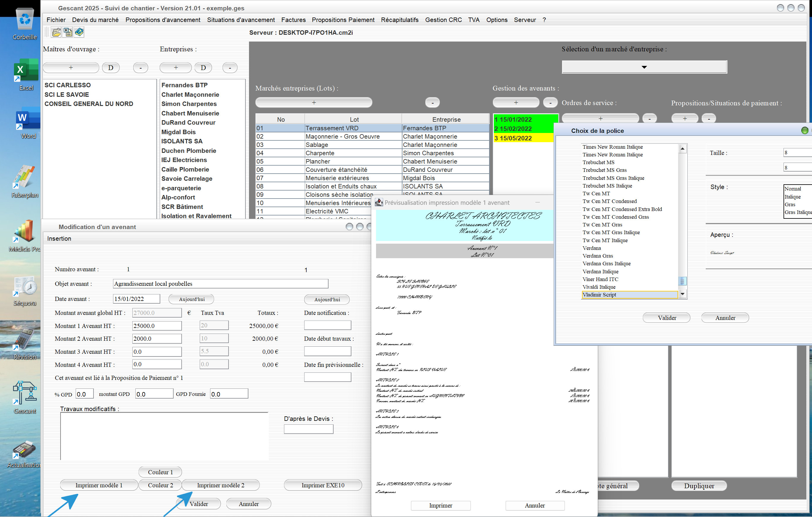Click the Couleur 1 button
Screen dimensions: 812x517
(160, 472)
